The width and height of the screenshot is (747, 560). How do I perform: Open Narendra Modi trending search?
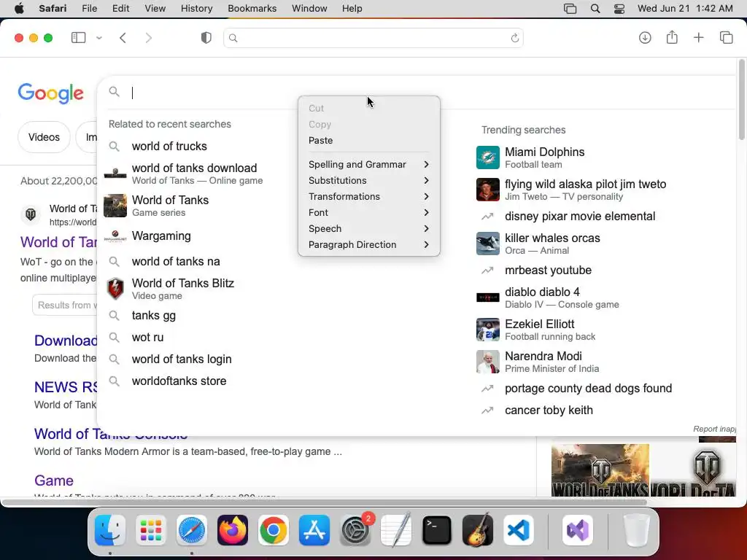coord(543,356)
